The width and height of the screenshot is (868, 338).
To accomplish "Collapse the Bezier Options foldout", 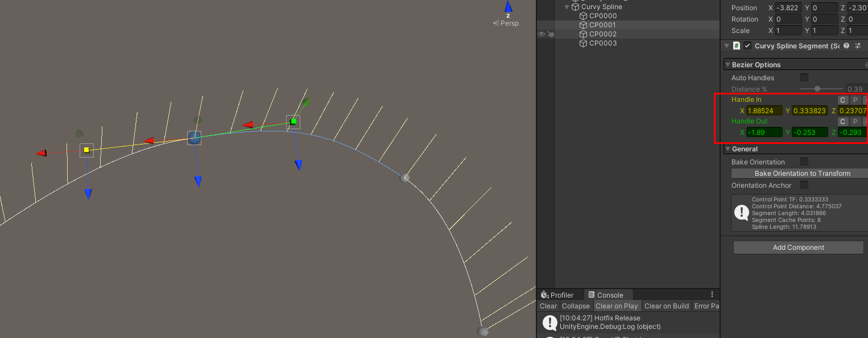I will click(x=728, y=64).
